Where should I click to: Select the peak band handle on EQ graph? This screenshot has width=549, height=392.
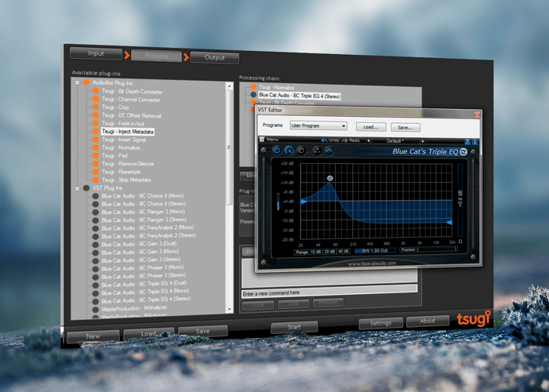330,178
